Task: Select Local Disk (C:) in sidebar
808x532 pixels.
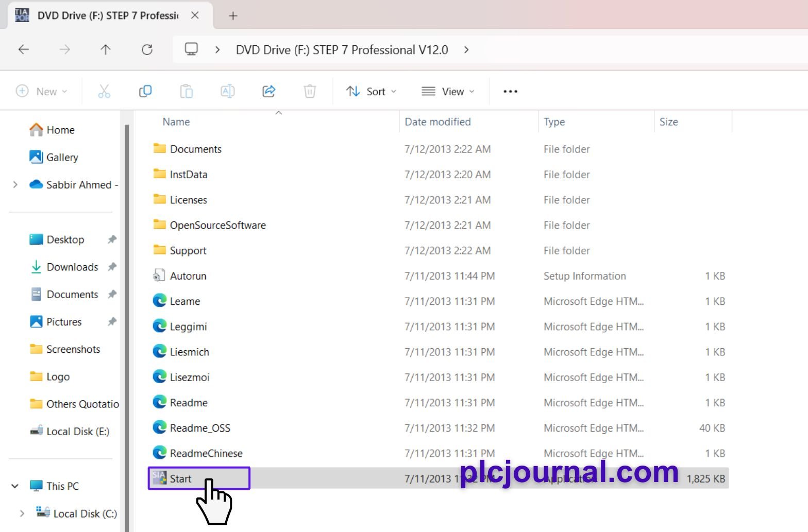Action: pos(76,513)
